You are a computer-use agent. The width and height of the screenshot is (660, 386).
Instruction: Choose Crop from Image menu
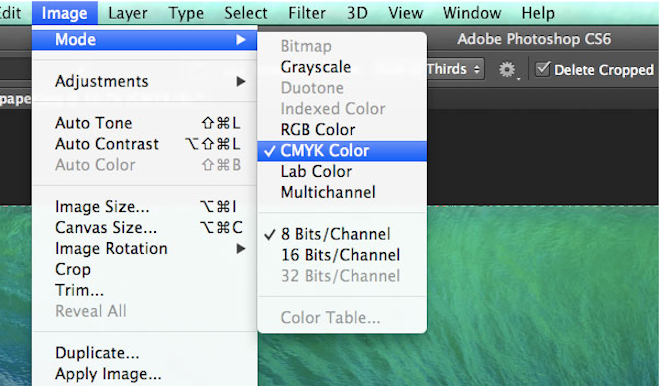coord(144,269)
